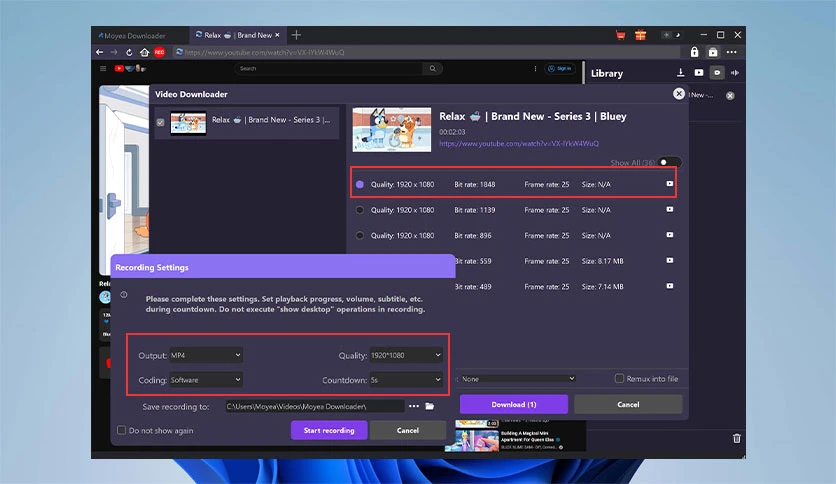Image resolution: width=836 pixels, height=484 pixels.
Task: Open the save folder with folder icon
Action: (430, 407)
